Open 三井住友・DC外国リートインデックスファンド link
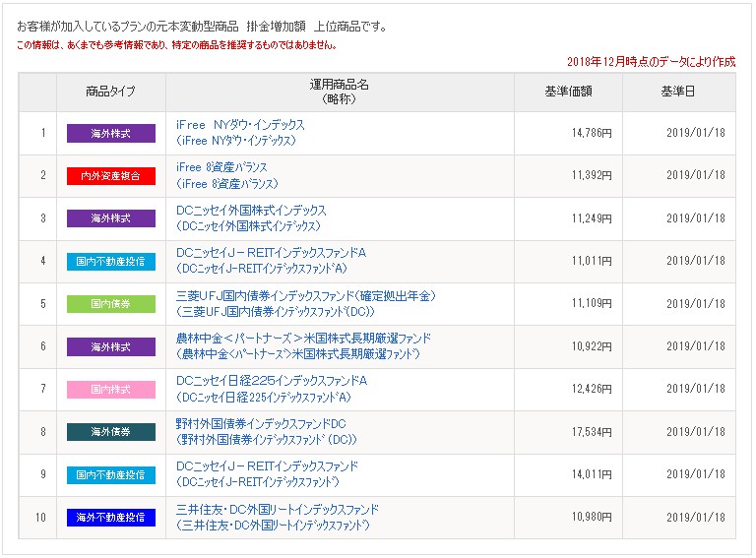Screen dimensions: 756x558 click(x=278, y=509)
